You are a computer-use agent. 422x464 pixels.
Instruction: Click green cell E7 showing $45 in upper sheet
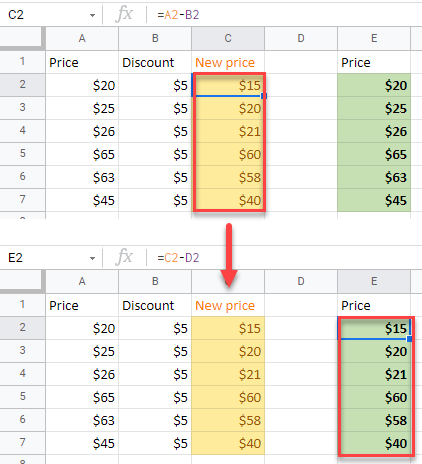click(x=374, y=200)
